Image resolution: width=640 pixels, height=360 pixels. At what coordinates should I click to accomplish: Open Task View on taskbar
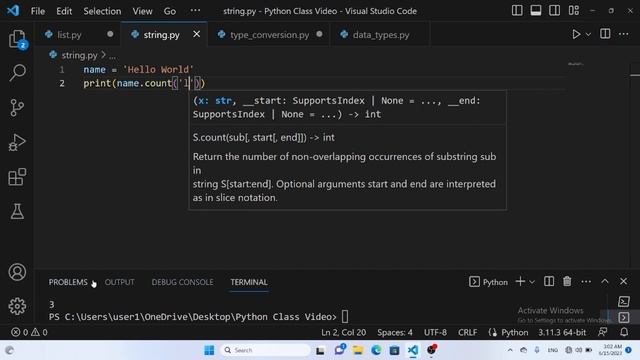(320, 350)
